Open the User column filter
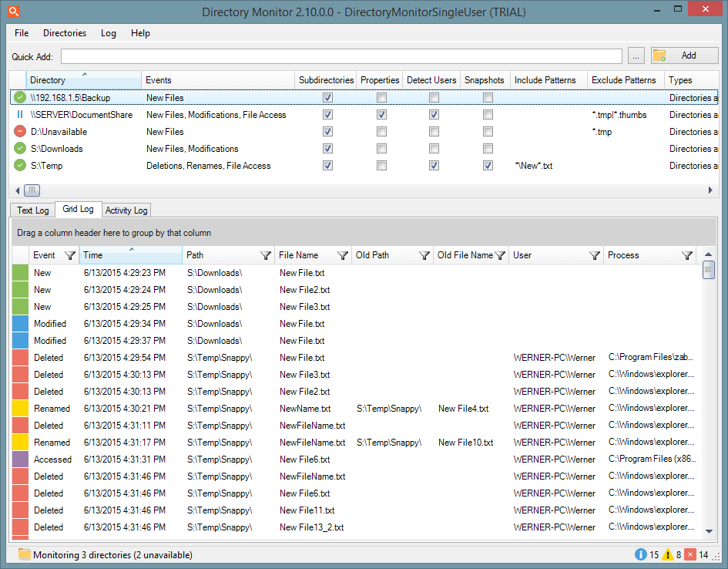 click(x=595, y=255)
